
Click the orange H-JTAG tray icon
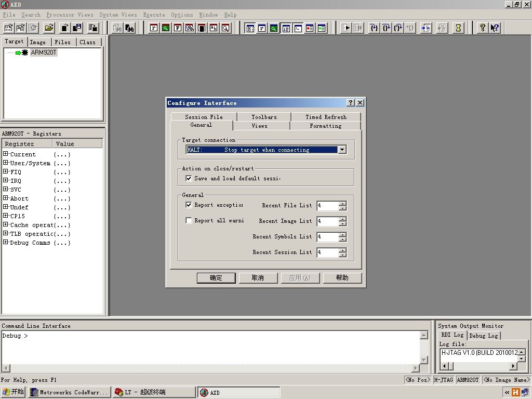pos(516,392)
